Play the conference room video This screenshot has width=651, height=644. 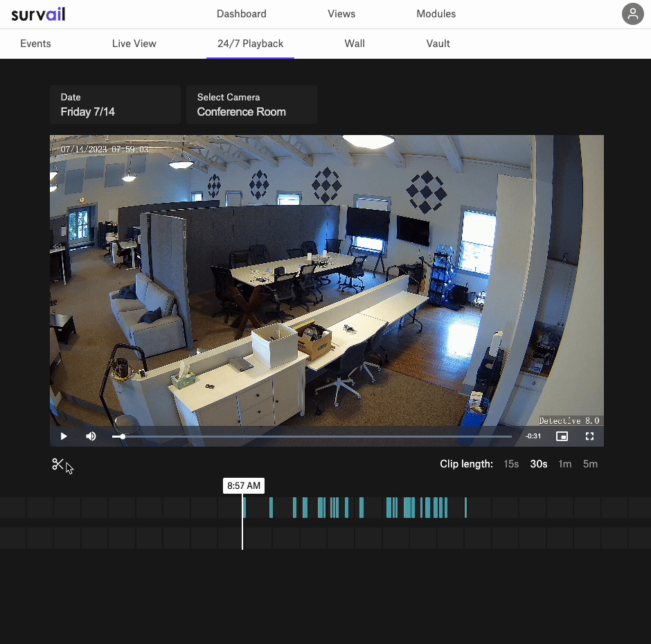click(64, 436)
